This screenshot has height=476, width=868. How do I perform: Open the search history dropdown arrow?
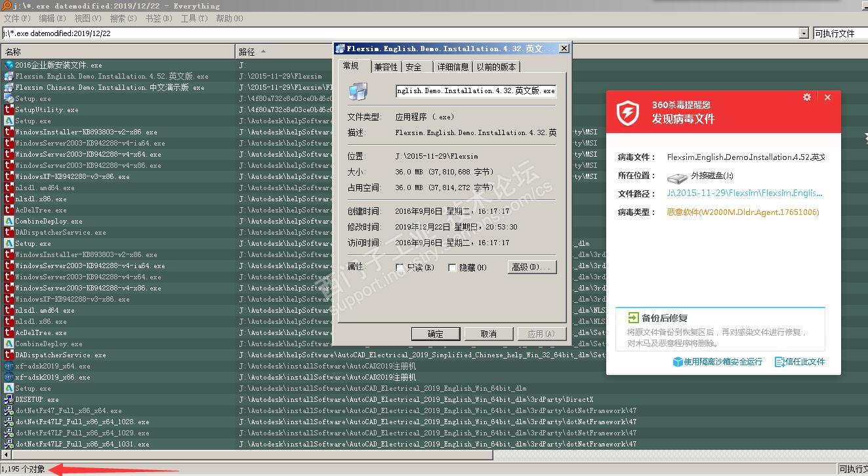coord(804,33)
